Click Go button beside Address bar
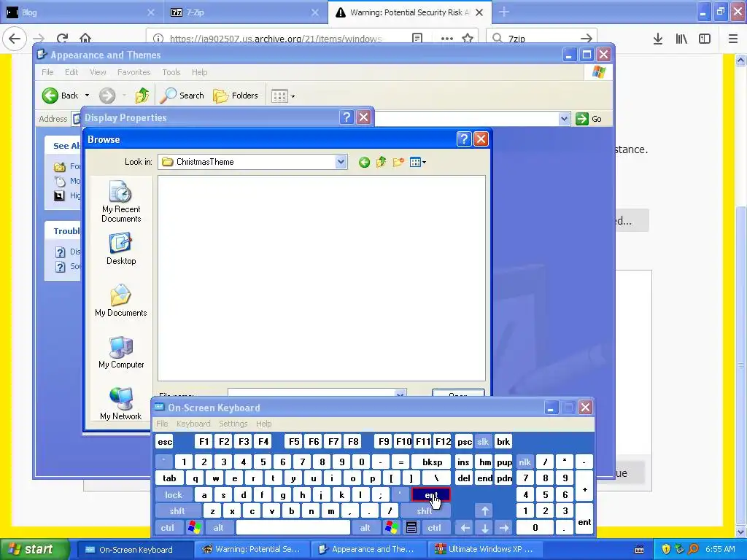The image size is (747, 560). tap(589, 119)
